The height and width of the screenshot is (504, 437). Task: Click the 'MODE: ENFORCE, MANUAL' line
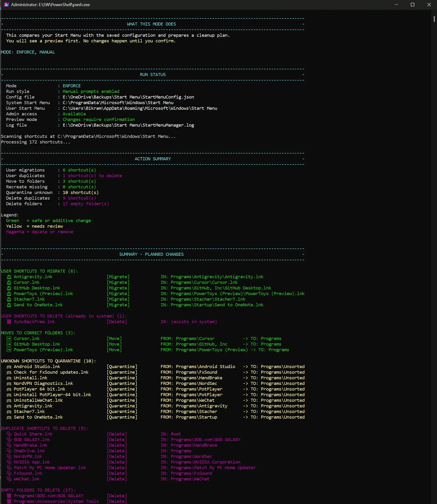(x=28, y=52)
